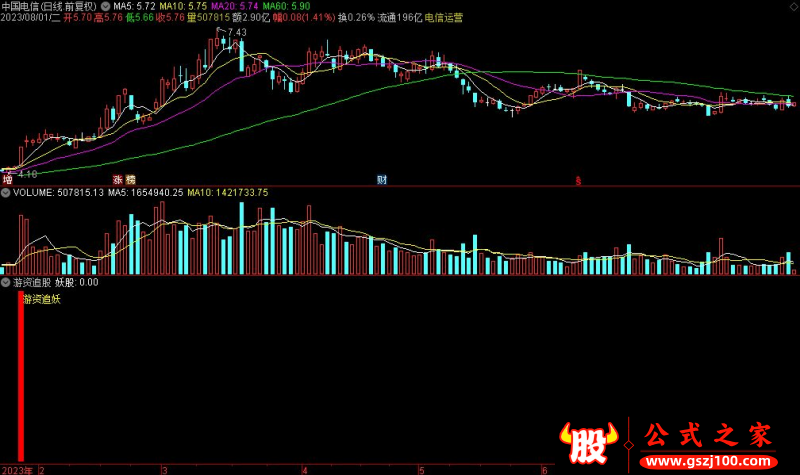
Task: Click the red S marker icon
Action: coord(578,181)
